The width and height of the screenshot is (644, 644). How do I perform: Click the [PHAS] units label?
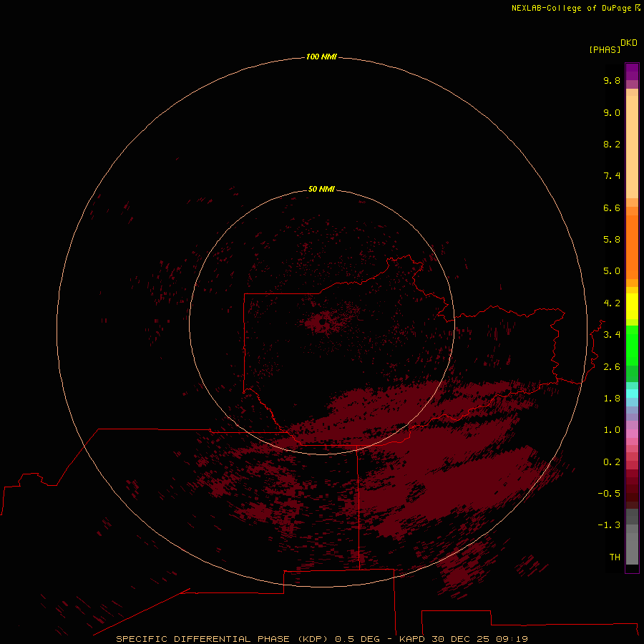605,49
